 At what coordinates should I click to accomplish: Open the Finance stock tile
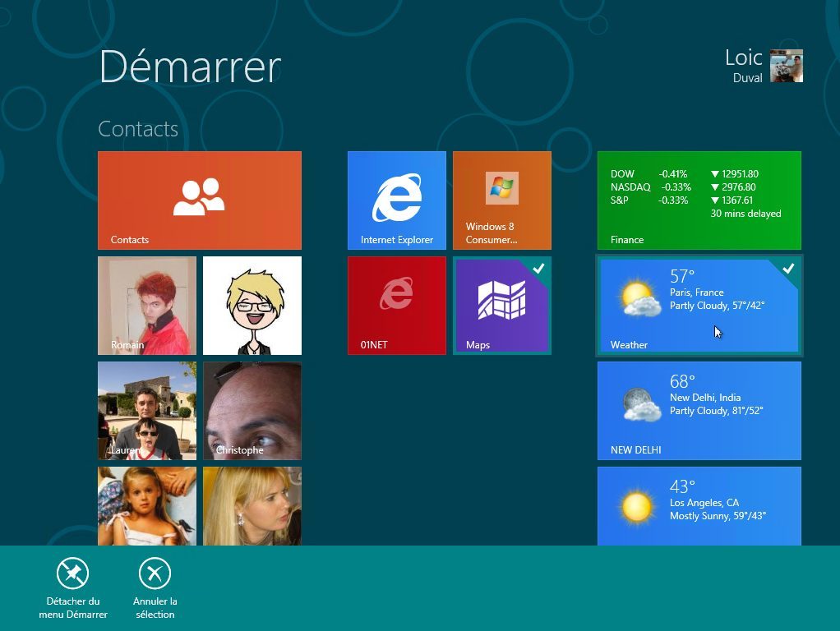click(x=699, y=200)
